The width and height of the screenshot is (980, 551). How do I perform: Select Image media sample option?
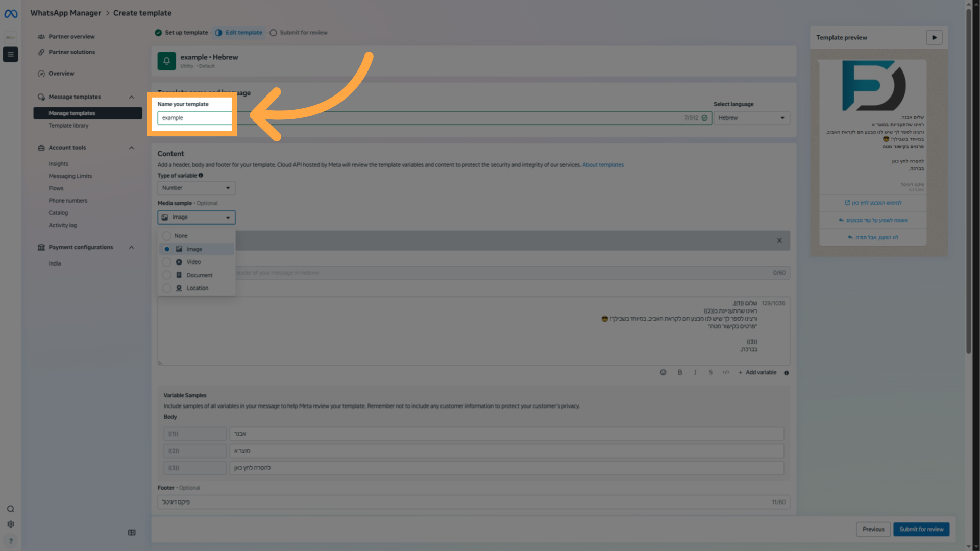coord(196,249)
